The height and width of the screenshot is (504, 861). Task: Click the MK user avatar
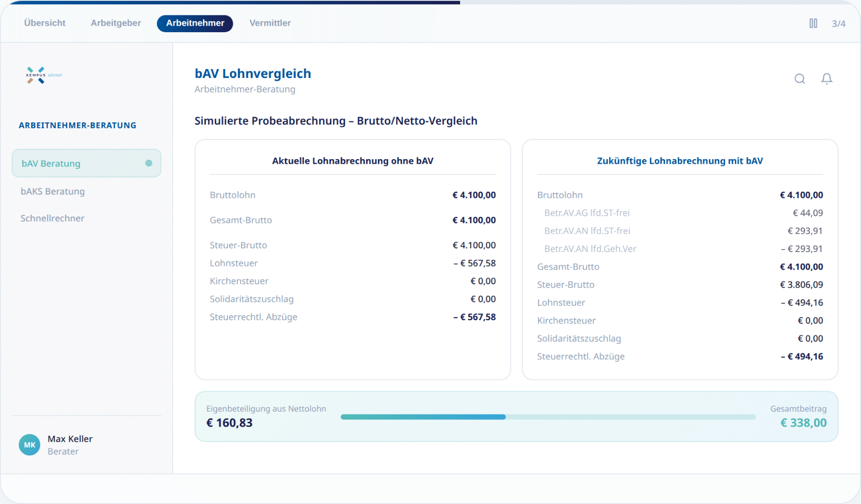pyautogui.click(x=29, y=445)
